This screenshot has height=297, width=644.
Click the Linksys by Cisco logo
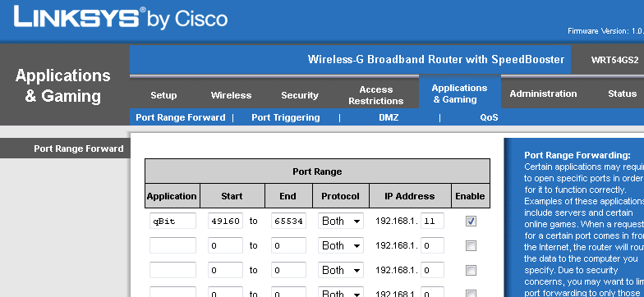(x=120, y=18)
